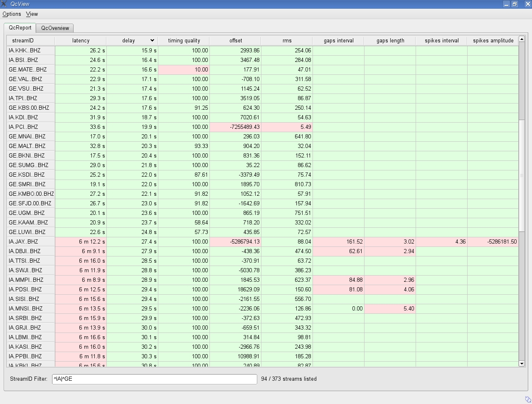Viewport: 532px width, 404px height.
Task: Open the Options menu
Action: 12,14
